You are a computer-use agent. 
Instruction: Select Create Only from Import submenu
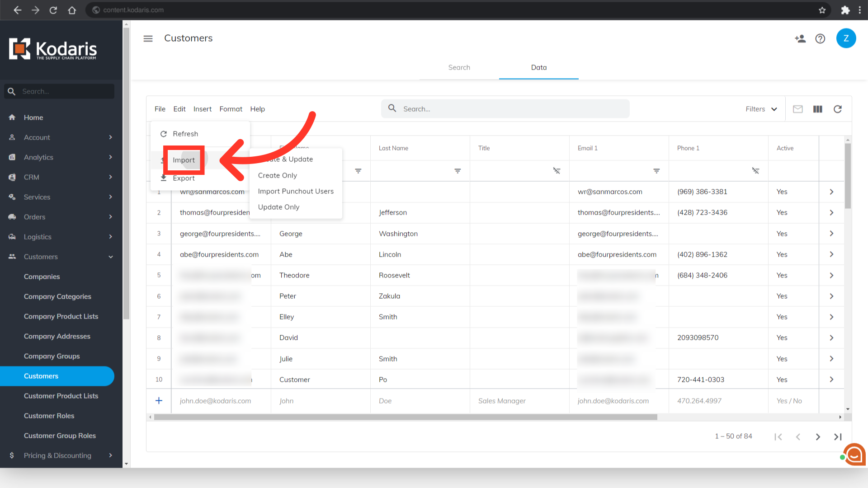[277, 175]
